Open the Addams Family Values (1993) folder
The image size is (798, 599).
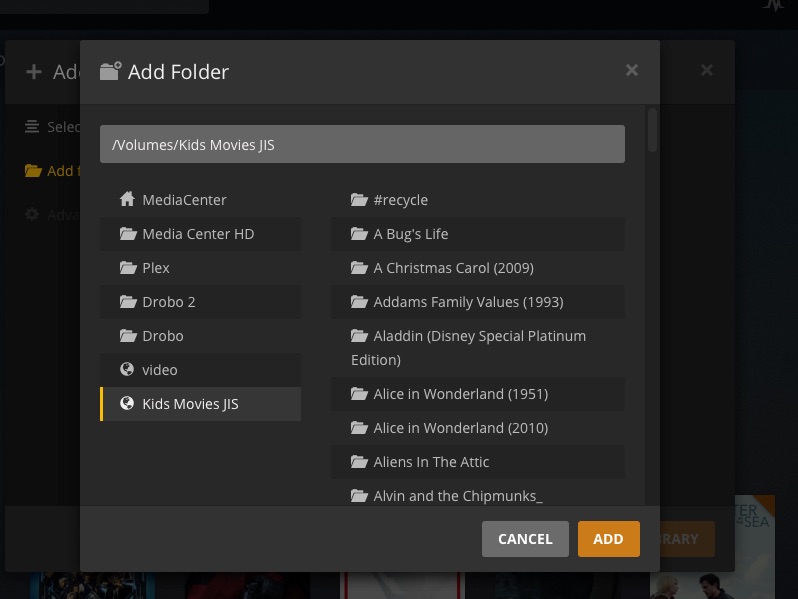[478, 302]
